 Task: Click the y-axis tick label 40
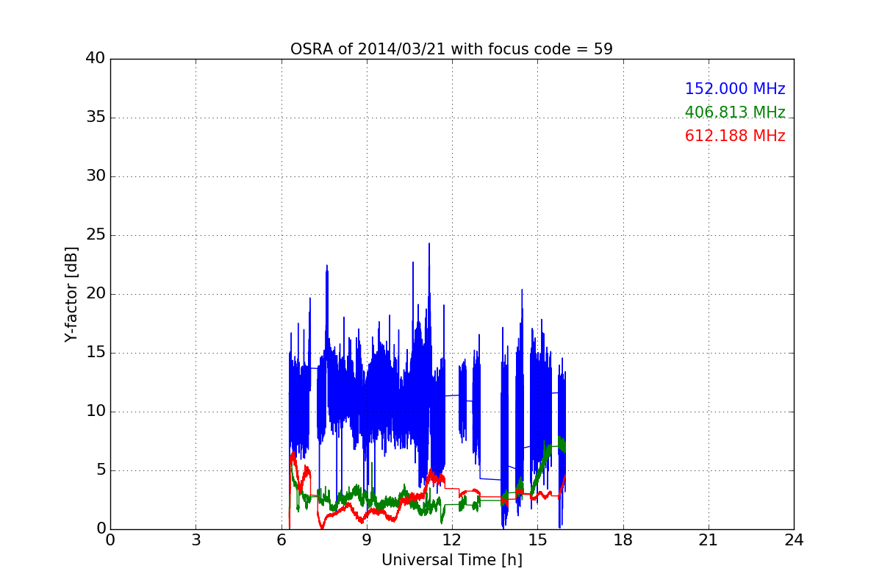(95, 59)
